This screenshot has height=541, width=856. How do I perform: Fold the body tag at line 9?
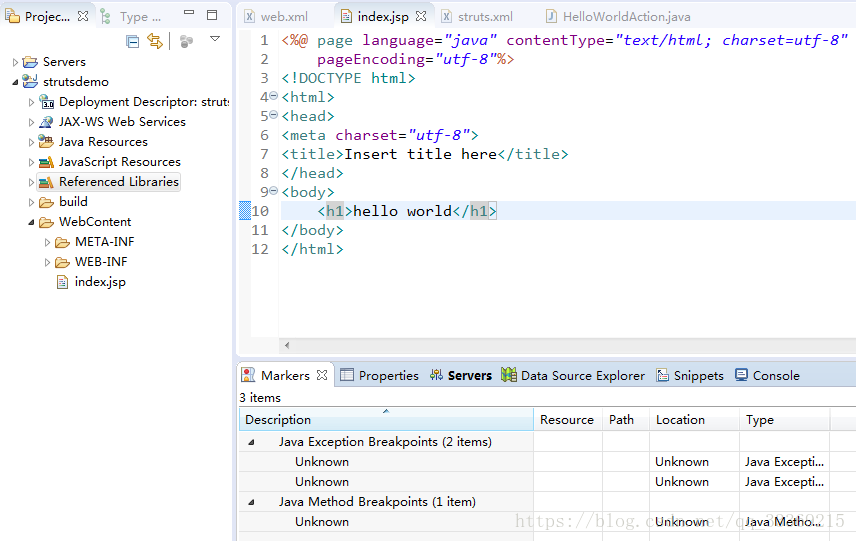click(x=274, y=191)
